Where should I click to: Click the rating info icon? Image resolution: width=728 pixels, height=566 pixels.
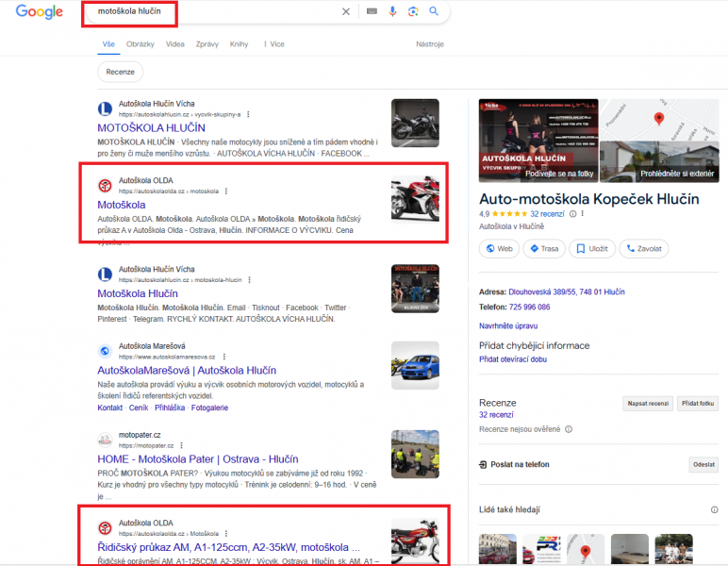(573, 214)
